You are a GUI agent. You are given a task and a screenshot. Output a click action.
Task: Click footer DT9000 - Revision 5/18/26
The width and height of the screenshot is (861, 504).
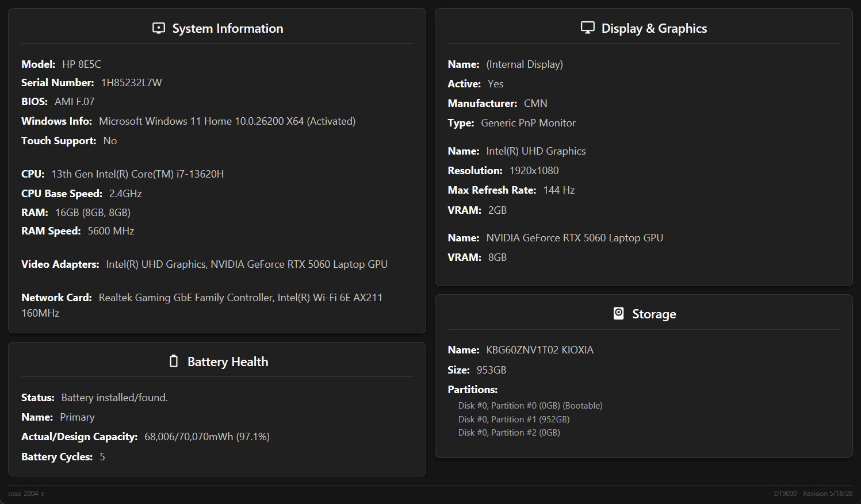pyautogui.click(x=813, y=494)
